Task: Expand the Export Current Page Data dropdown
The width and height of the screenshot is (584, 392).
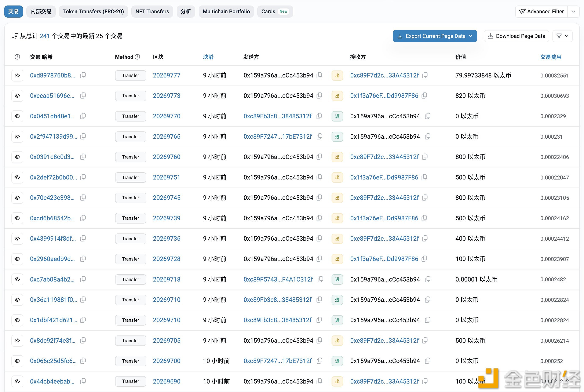Action: tap(471, 36)
